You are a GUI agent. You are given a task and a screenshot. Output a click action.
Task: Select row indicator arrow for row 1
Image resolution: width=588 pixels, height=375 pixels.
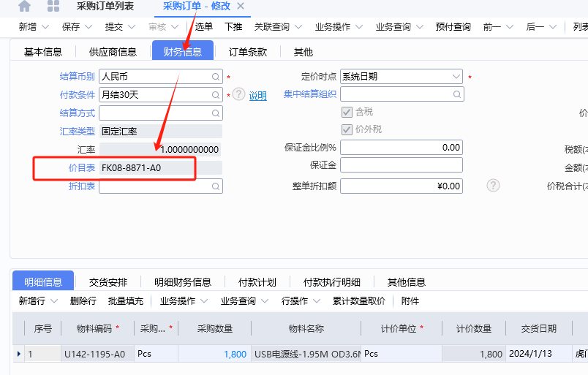(19, 354)
